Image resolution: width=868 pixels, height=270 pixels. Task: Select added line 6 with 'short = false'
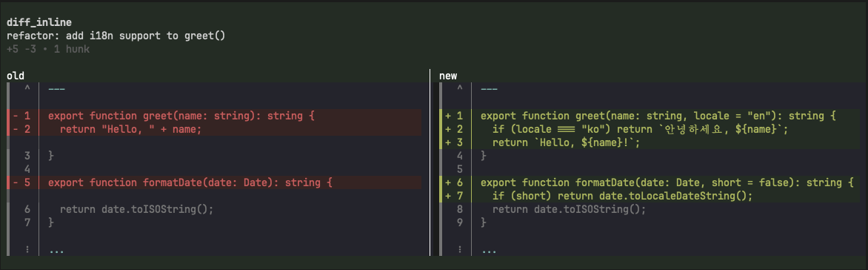tap(650, 182)
